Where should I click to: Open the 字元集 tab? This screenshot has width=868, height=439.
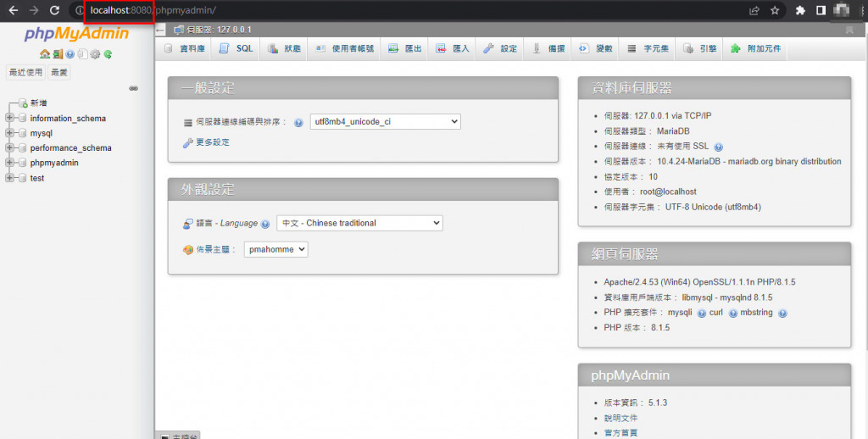(648, 48)
